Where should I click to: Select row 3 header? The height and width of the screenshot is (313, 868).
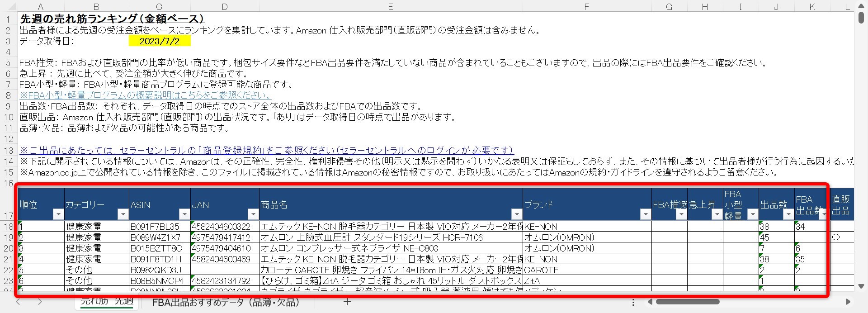point(9,41)
